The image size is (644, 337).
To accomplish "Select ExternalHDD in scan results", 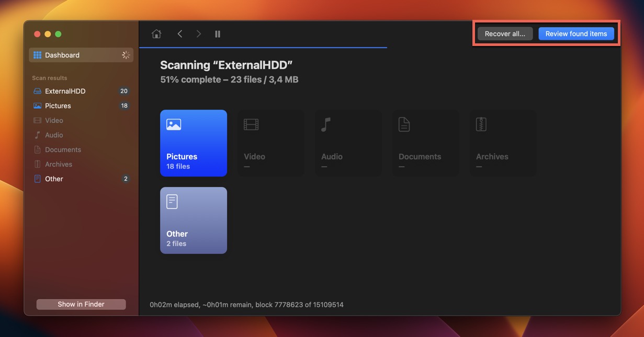I will (x=65, y=91).
